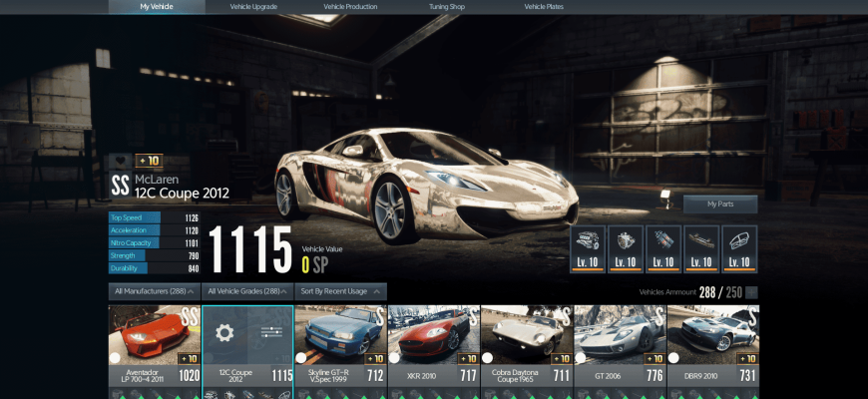Open the transmission part slot Lv. 10
868x399 pixels.
tap(626, 249)
